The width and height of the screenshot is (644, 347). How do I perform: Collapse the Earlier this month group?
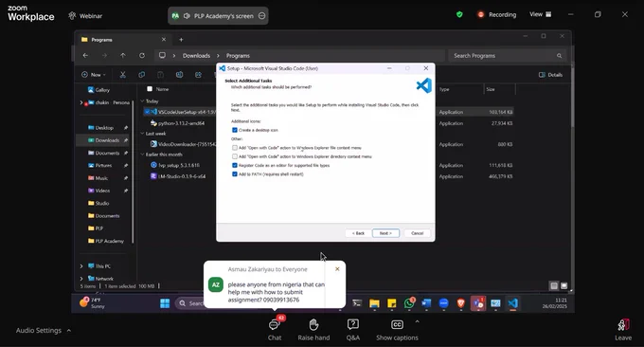pos(142,155)
